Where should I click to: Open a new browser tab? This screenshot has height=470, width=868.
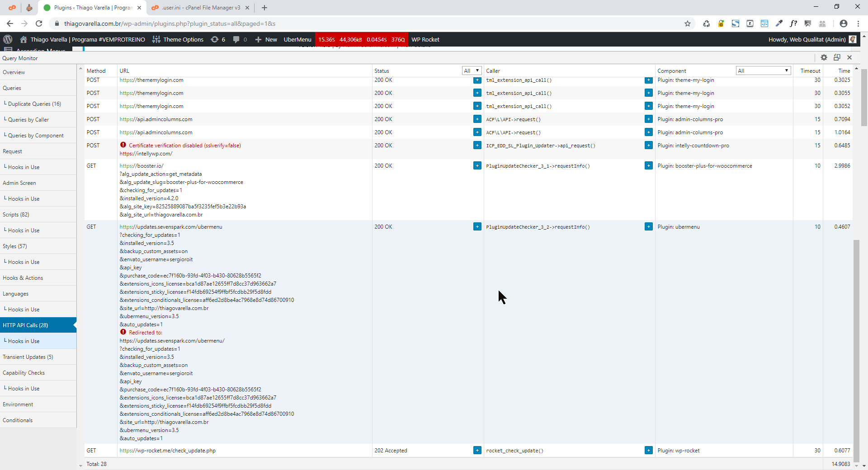[264, 8]
